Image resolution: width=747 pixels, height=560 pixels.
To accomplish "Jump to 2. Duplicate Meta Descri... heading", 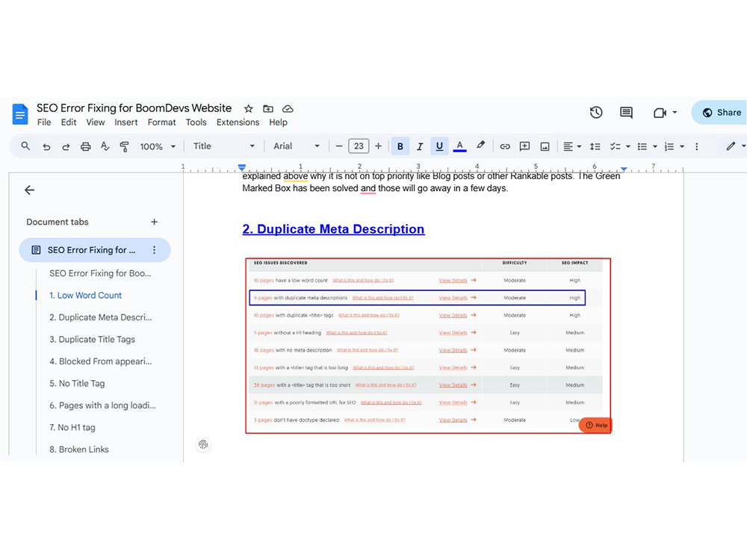I will point(101,317).
